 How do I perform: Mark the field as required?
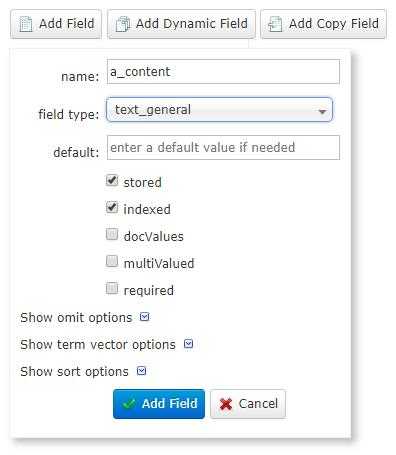click(112, 288)
